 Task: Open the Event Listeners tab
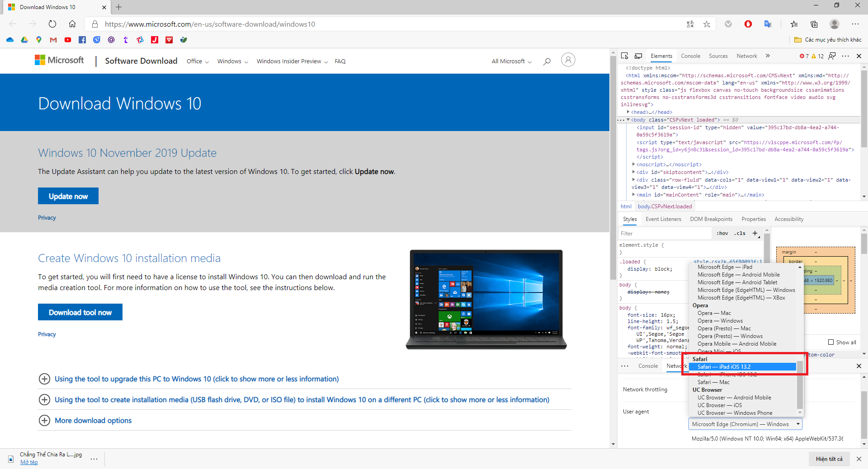(663, 219)
